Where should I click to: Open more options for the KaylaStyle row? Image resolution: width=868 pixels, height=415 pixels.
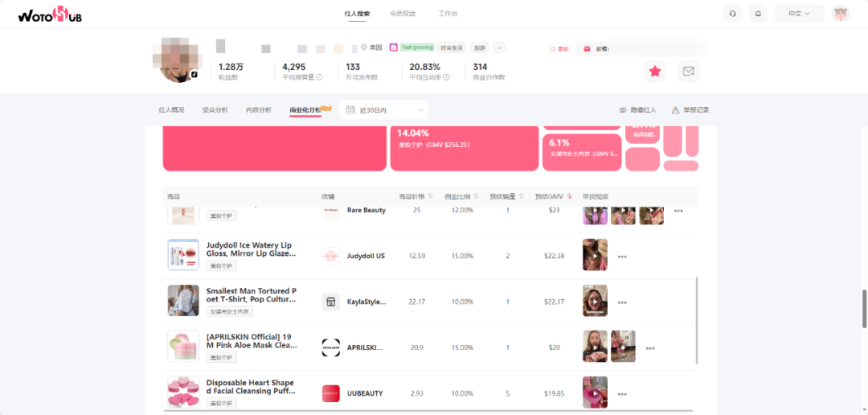pos(622,303)
